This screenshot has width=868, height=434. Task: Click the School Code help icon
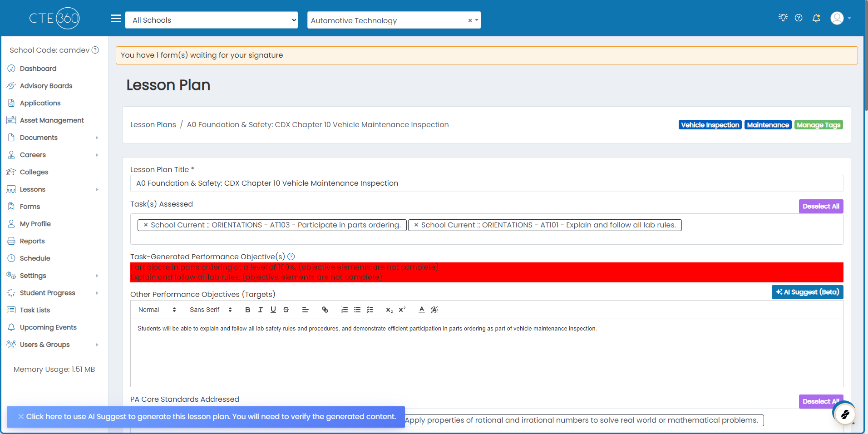click(x=95, y=50)
